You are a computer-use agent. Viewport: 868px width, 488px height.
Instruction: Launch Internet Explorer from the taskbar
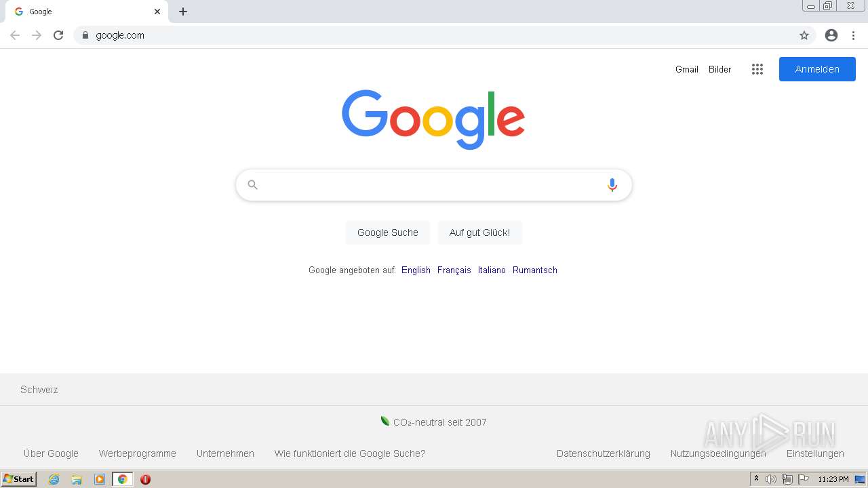pyautogui.click(x=54, y=479)
